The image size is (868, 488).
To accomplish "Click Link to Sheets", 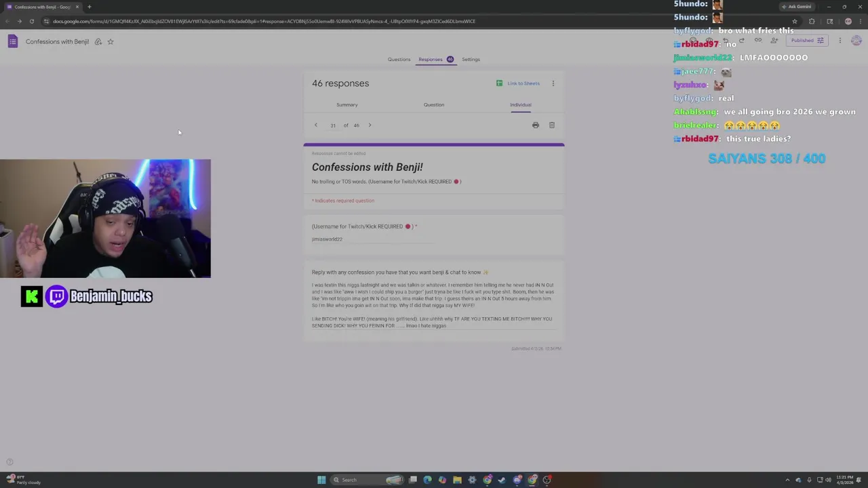I will [x=524, y=83].
